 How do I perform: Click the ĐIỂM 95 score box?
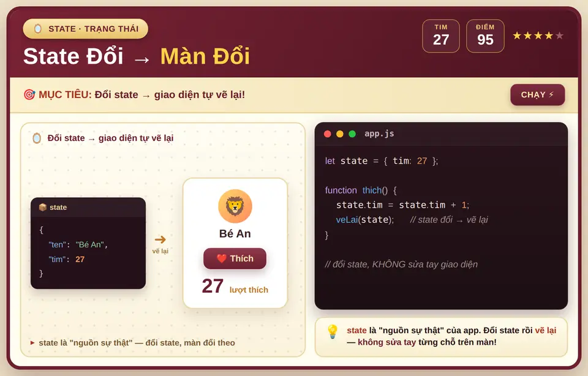pyautogui.click(x=485, y=36)
